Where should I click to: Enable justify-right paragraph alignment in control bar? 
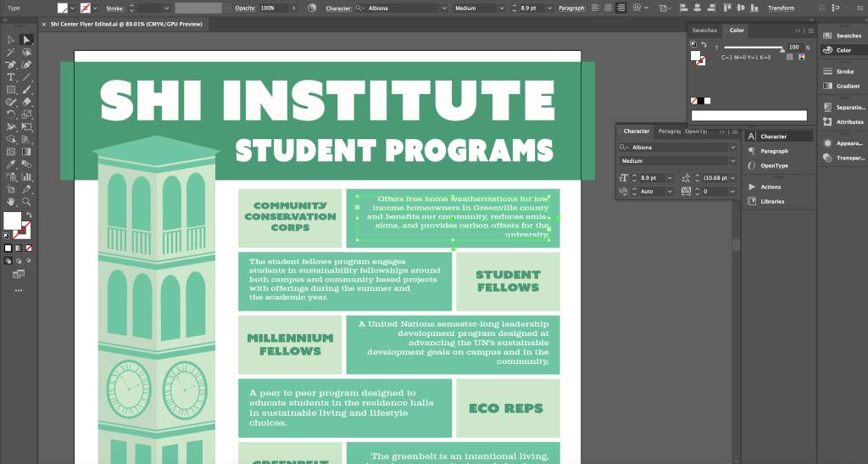coord(621,8)
